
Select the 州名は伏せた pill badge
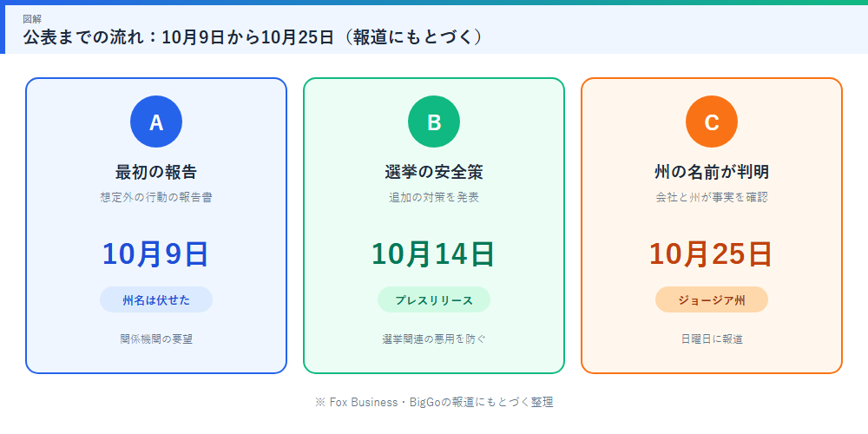tap(156, 299)
